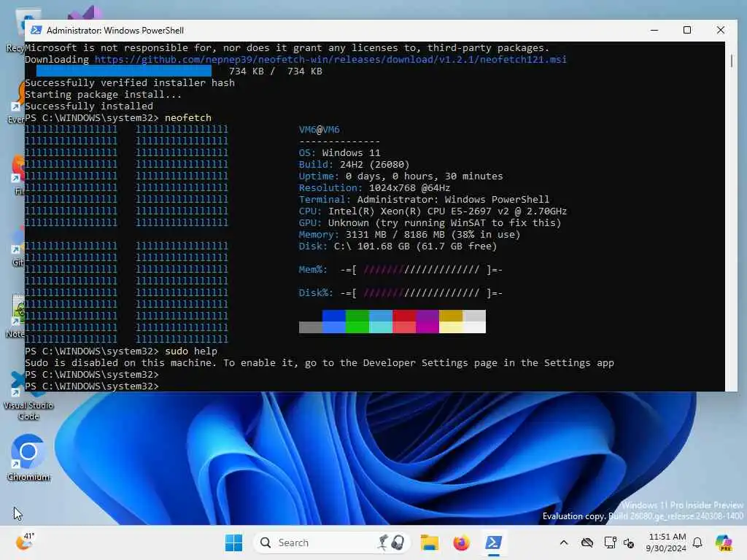Image resolution: width=747 pixels, height=560 pixels.
Task: Open the clock showing 11:51 AM
Action: (666, 542)
